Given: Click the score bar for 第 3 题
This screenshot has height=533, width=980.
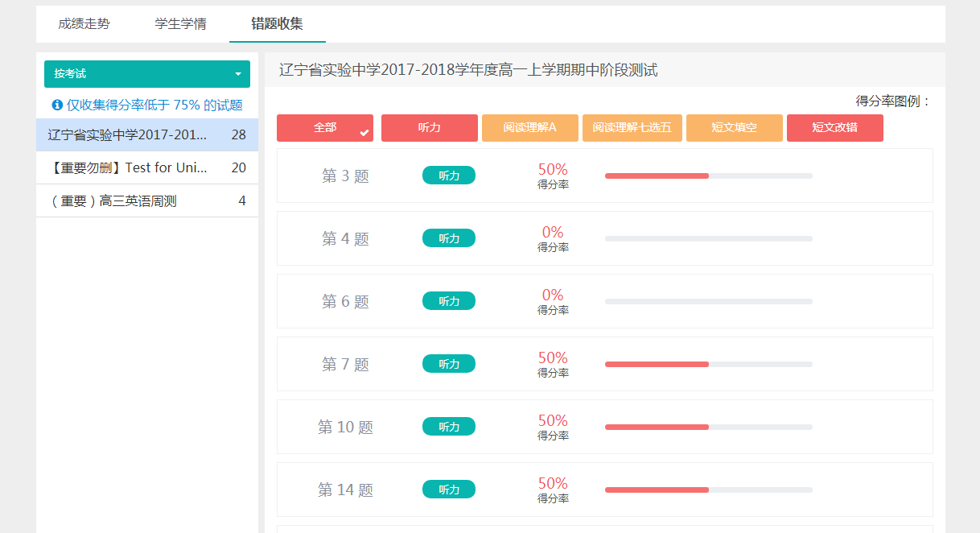Looking at the screenshot, I should tap(709, 176).
